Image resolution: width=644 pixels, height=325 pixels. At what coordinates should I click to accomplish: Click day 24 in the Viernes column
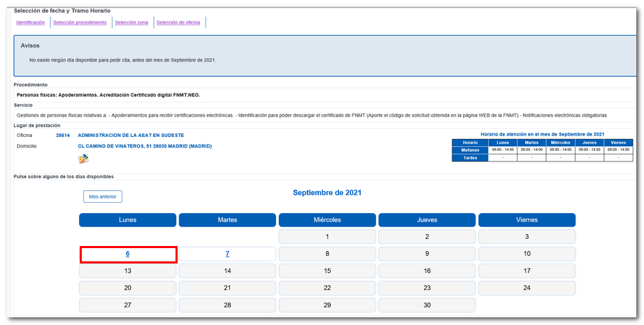tap(527, 288)
